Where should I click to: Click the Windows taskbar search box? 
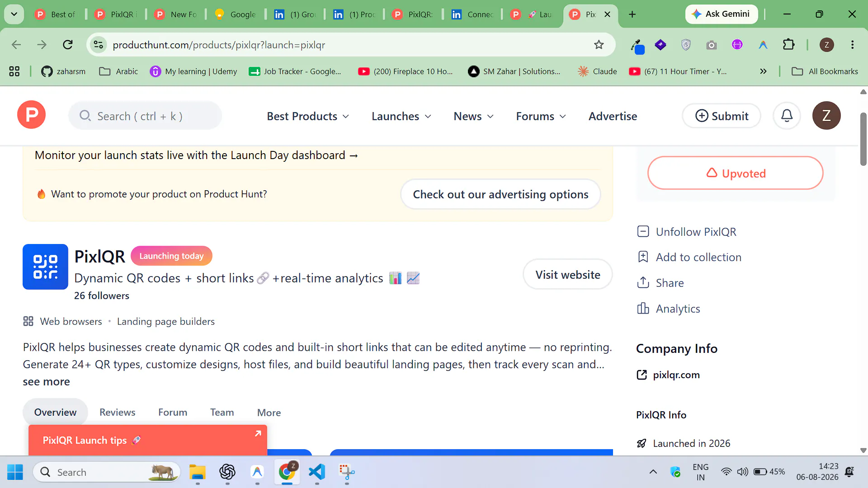[x=106, y=472]
